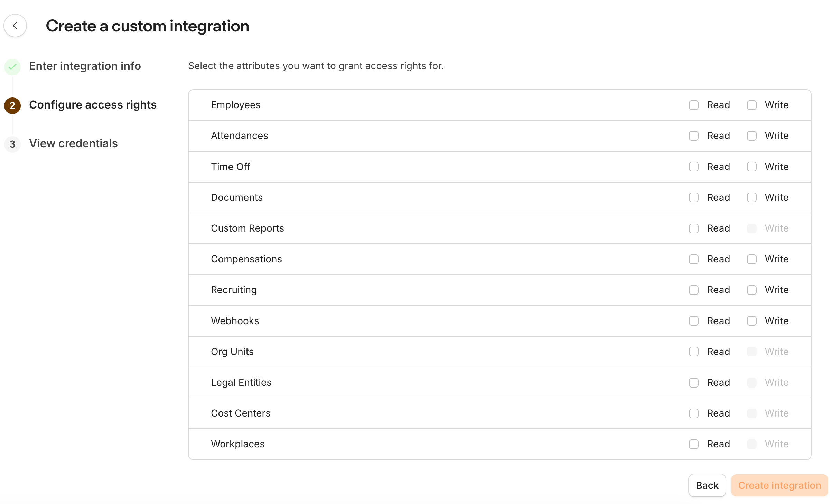This screenshot has width=831, height=504.
Task: Check Read for Custom Reports
Action: (x=693, y=228)
